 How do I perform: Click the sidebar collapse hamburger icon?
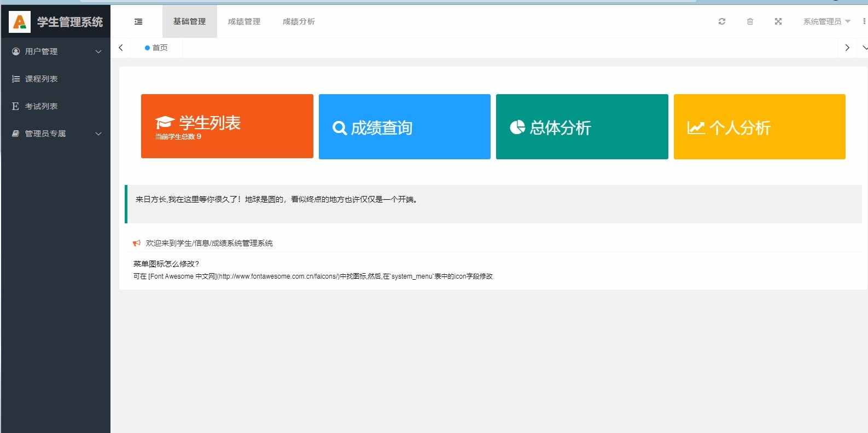coord(138,21)
